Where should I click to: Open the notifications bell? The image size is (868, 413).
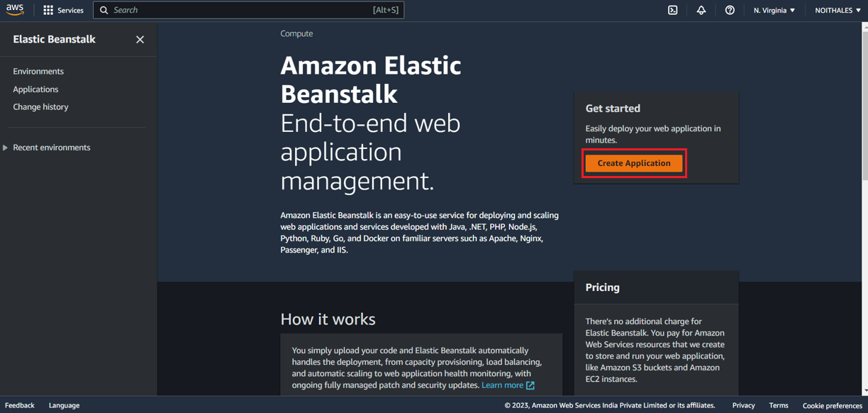pos(701,10)
